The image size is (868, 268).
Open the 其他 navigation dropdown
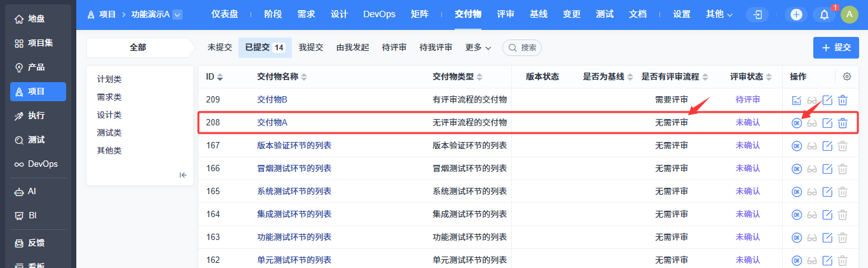click(x=719, y=14)
